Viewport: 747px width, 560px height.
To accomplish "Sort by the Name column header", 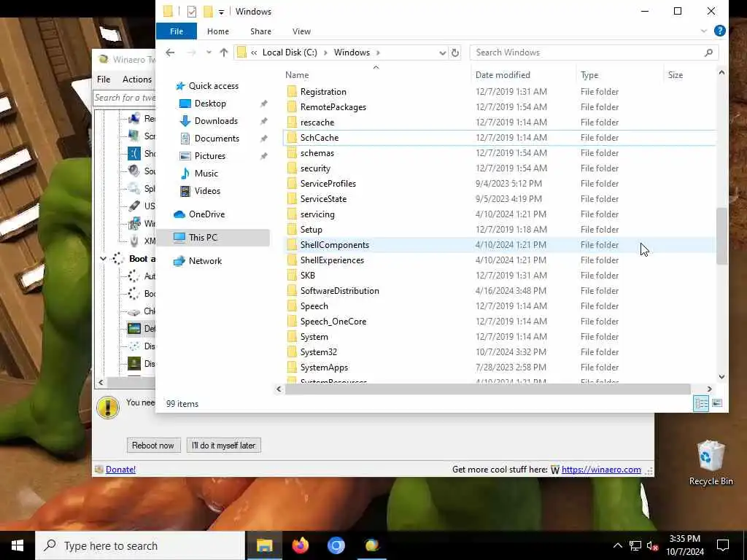I will (297, 75).
